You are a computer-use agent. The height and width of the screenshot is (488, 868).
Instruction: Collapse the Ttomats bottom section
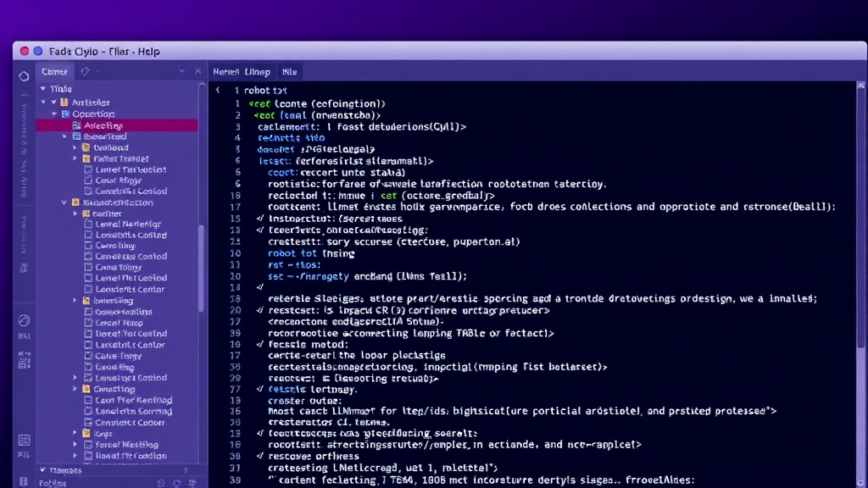point(42,470)
